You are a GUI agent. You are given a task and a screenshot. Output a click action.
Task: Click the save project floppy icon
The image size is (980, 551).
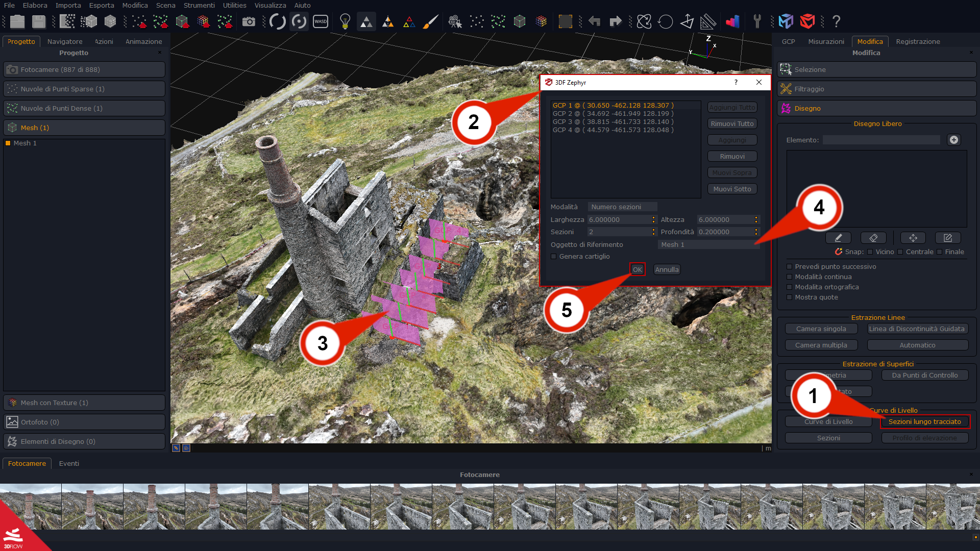tap(39, 21)
